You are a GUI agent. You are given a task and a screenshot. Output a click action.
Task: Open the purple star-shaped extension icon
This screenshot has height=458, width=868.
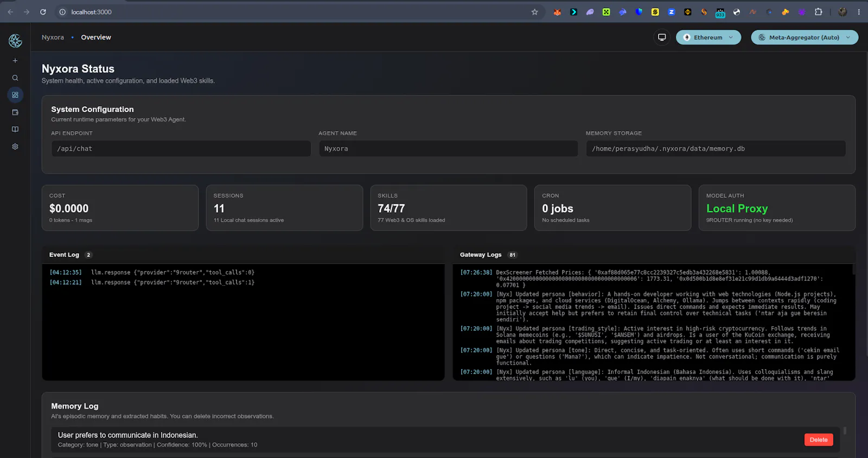[801, 12]
